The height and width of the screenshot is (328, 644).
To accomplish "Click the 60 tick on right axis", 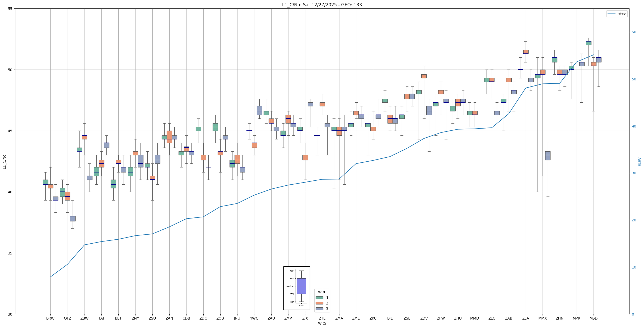I will click(634, 32).
